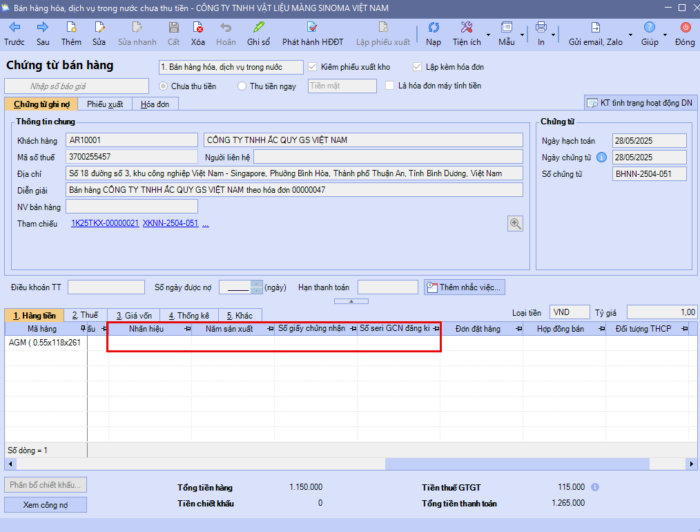Viewport: 700px width, 532px height.
Task: Click the Số chứng từ field BHNN-2504-051
Action: (x=649, y=174)
